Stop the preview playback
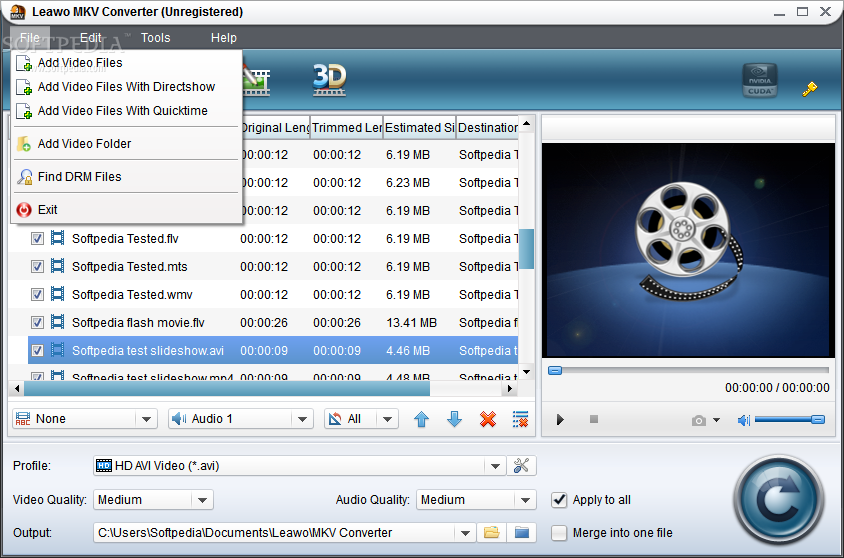This screenshot has height=558, width=844. click(x=594, y=419)
